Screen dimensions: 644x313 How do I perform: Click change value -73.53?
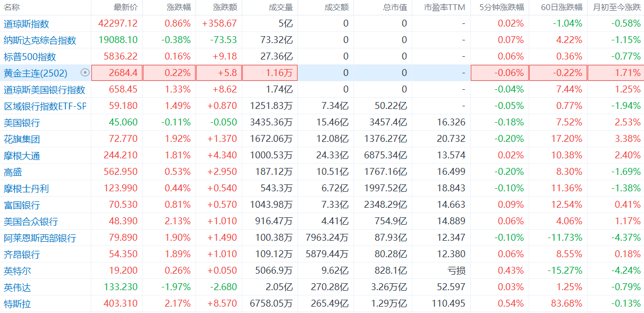click(223, 40)
